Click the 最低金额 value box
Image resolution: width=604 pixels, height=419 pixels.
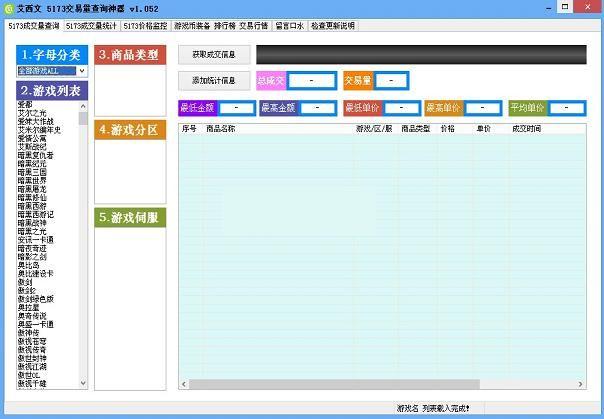235,108
